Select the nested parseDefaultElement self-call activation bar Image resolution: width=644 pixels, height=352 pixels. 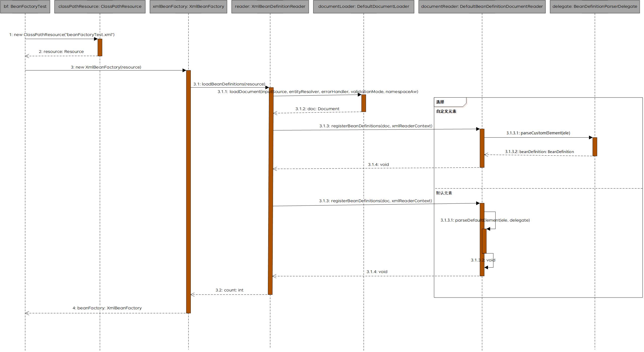pyautogui.click(x=484, y=241)
